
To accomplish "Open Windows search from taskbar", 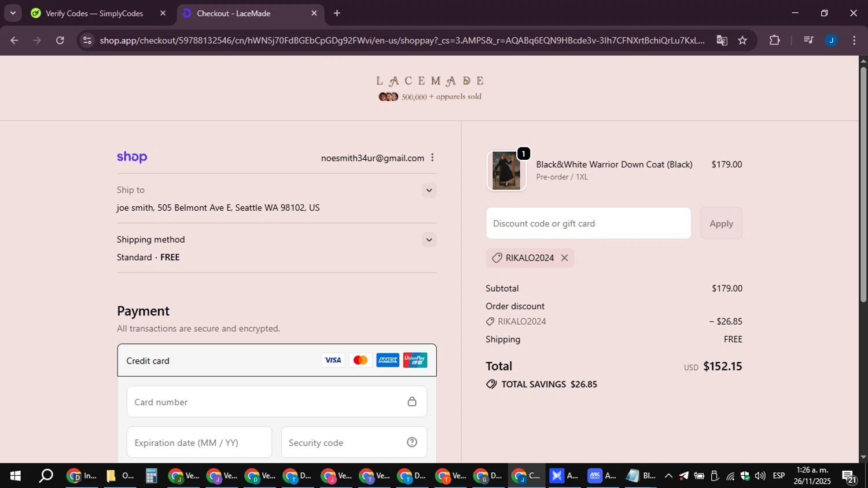I will [x=46, y=476].
